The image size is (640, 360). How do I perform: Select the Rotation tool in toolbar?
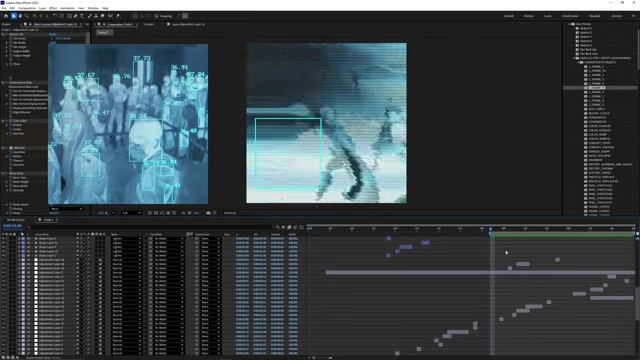point(55,16)
